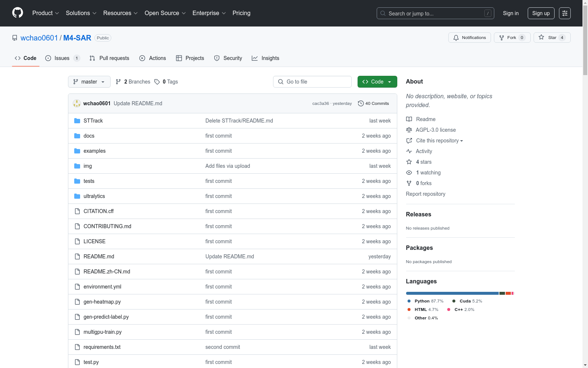
Task: Click the GitHub logo icon
Action: click(x=18, y=13)
